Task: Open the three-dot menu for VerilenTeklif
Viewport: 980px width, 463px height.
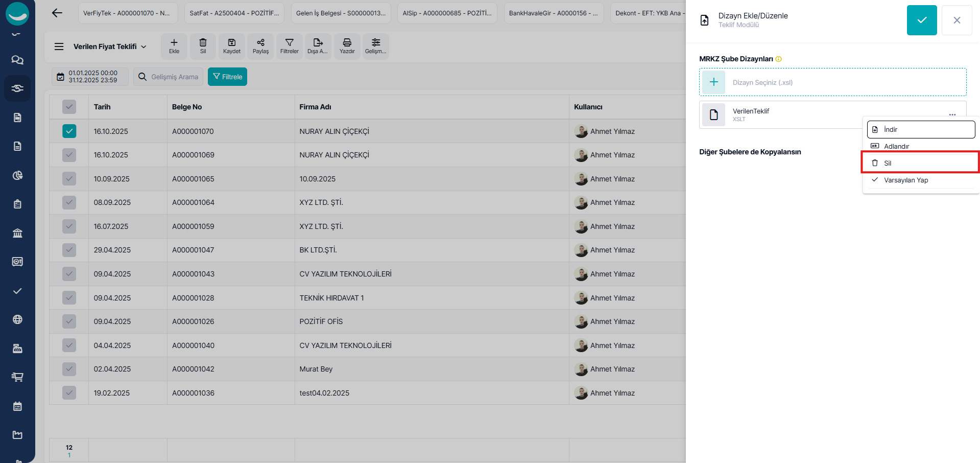Action: click(952, 115)
